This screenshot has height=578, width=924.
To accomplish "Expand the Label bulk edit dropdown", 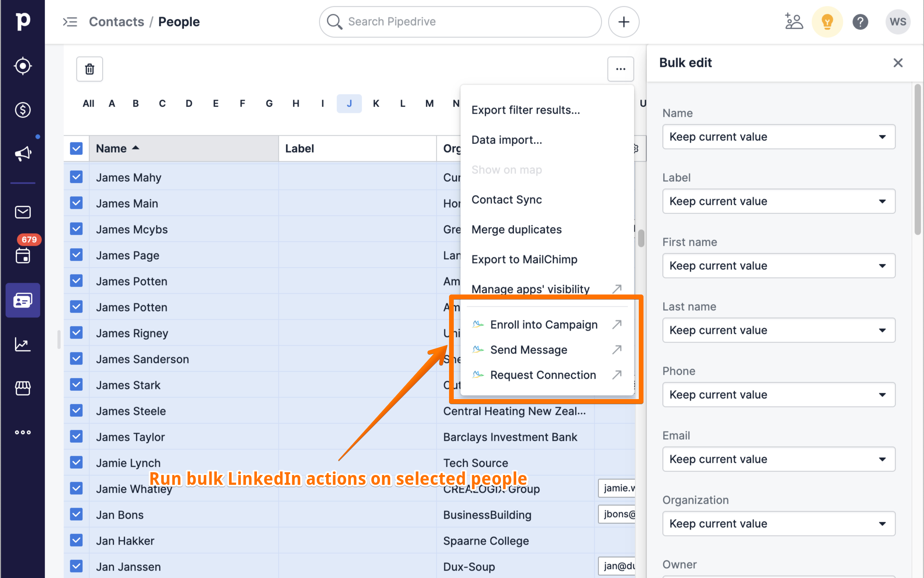I will [778, 201].
